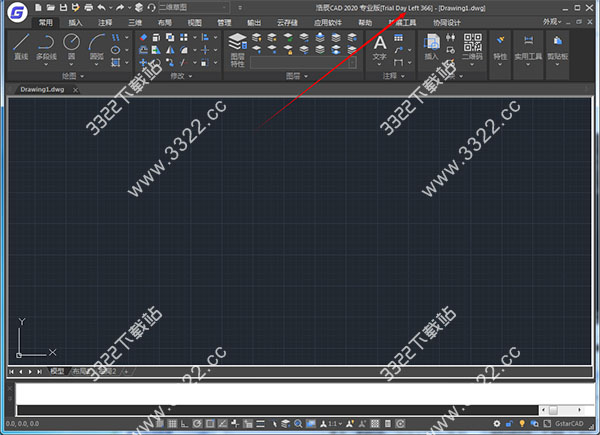Click the Save icon in quick access toolbar
Image resolution: width=600 pixels, height=435 pixels.
pos(63,7)
